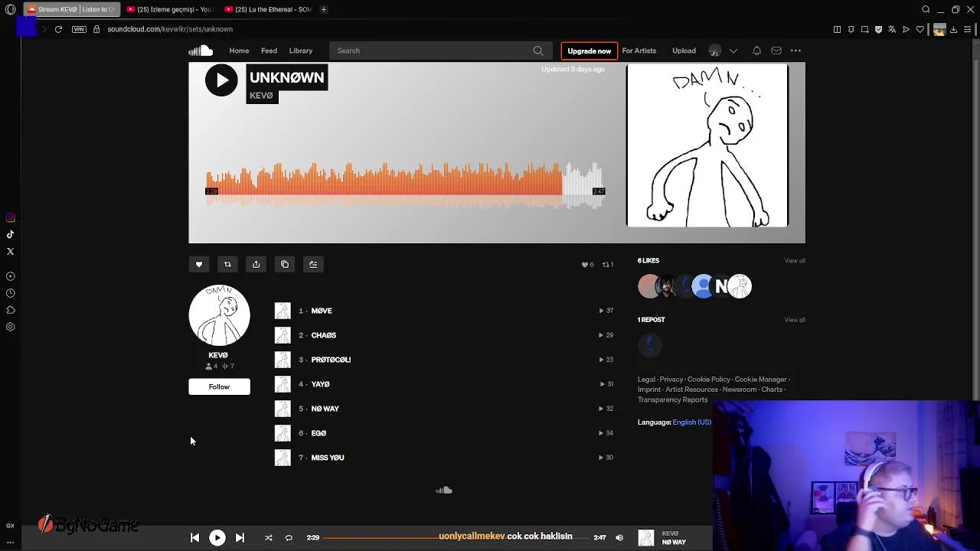The image size is (980, 551).
Task: Open the Cookie Manager link
Action: click(x=760, y=380)
